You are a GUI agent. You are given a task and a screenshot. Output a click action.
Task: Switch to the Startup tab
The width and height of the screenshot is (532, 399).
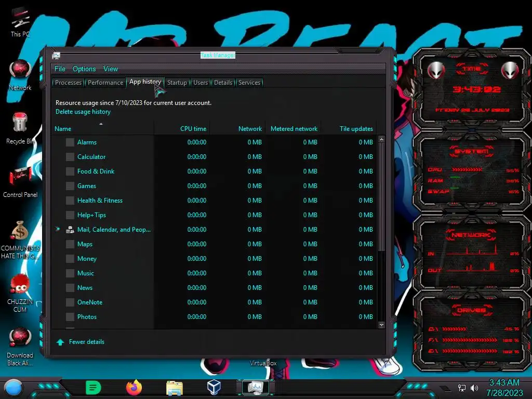pyautogui.click(x=177, y=83)
